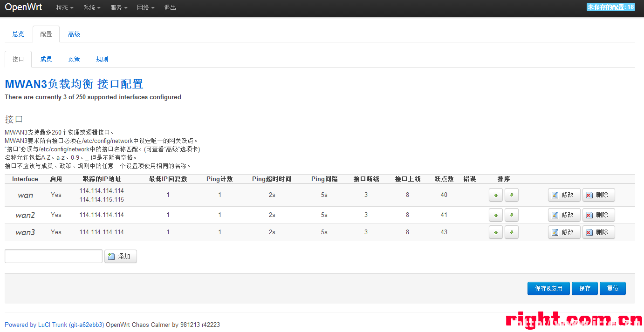Click the MWAN3负载均衡 接口配置 page heading
644x332 pixels.
[74, 84]
